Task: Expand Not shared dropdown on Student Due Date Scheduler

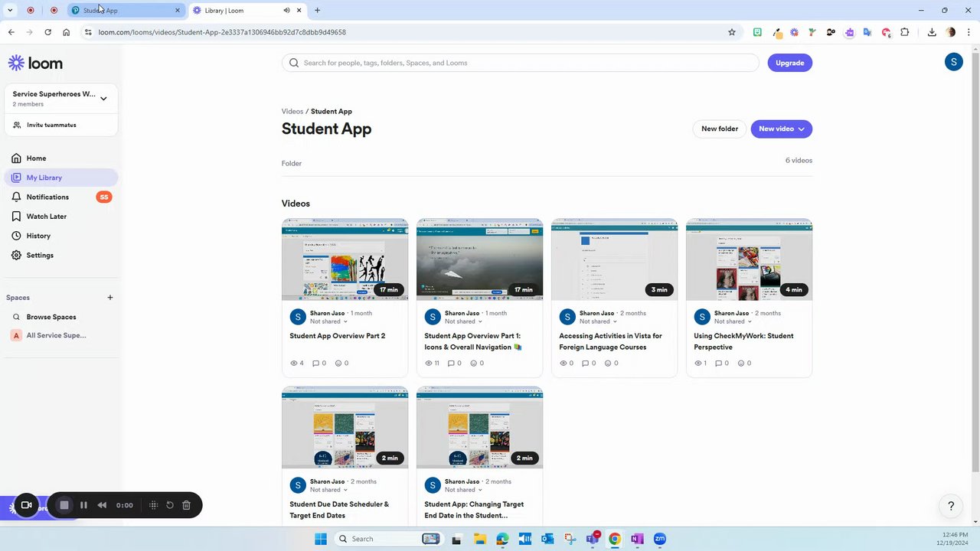Action: tap(328, 490)
